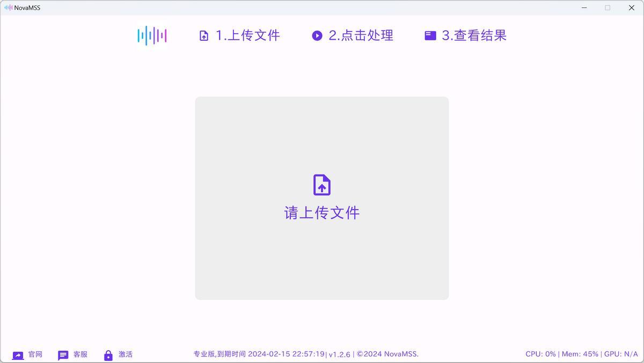The width and height of the screenshot is (644, 363).
Task: Click the 激活 lock icon
Action: pos(108,355)
